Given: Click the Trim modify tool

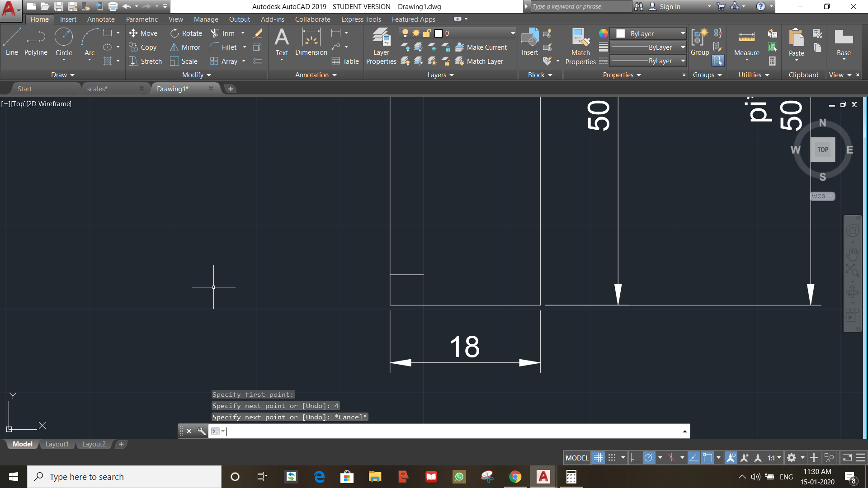Looking at the screenshot, I should tap(224, 33).
